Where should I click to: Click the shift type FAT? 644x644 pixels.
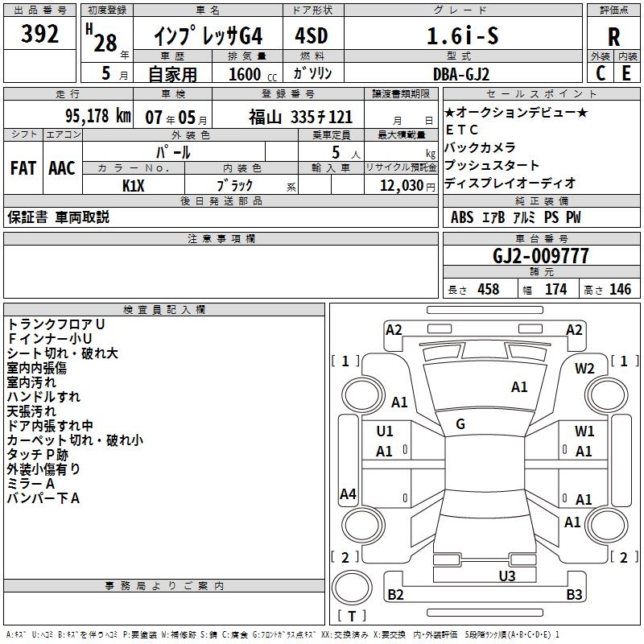(x=23, y=168)
